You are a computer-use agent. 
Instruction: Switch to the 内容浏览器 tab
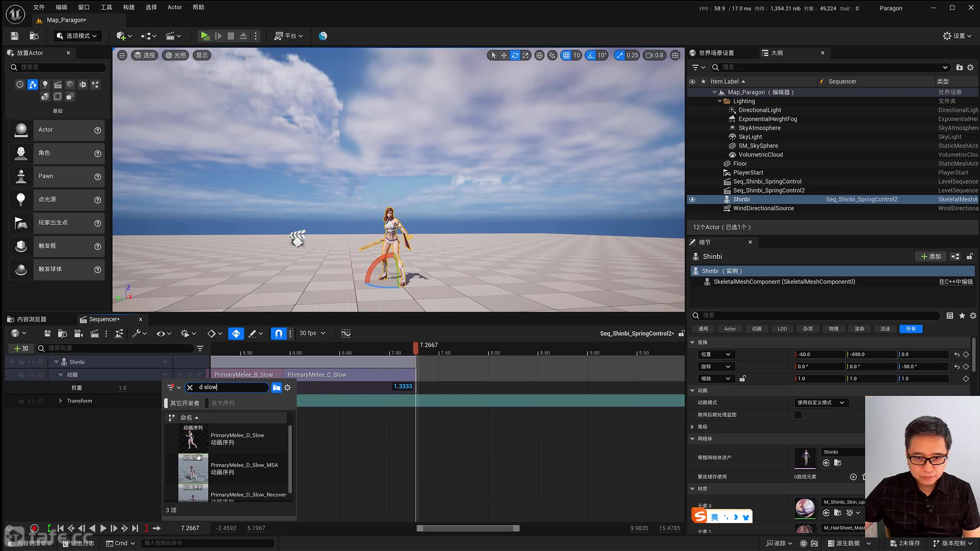coord(31,320)
